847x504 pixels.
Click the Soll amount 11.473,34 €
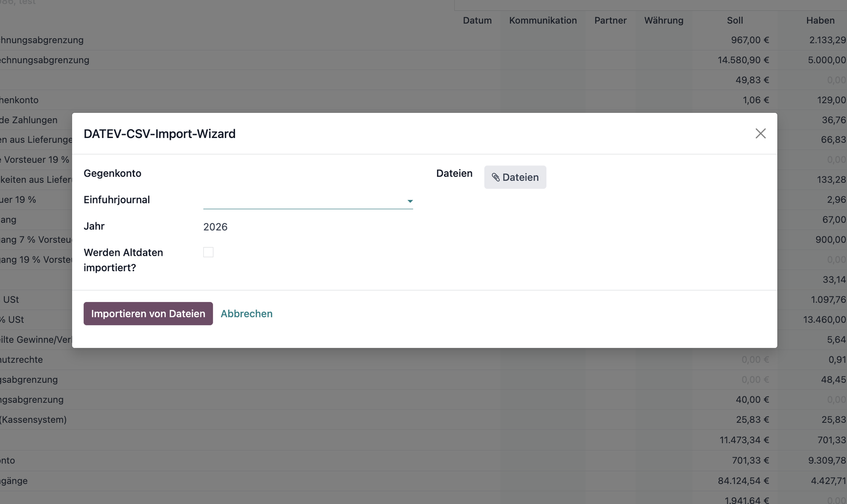[744, 440]
